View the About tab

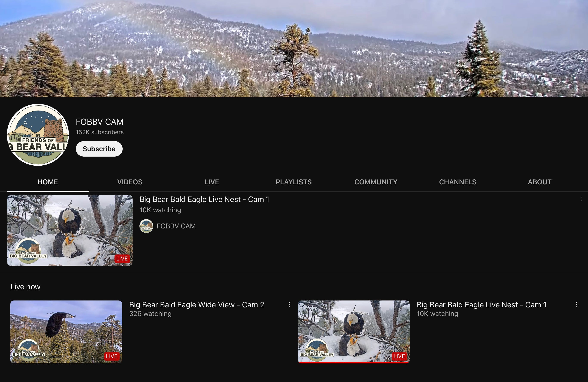(540, 182)
